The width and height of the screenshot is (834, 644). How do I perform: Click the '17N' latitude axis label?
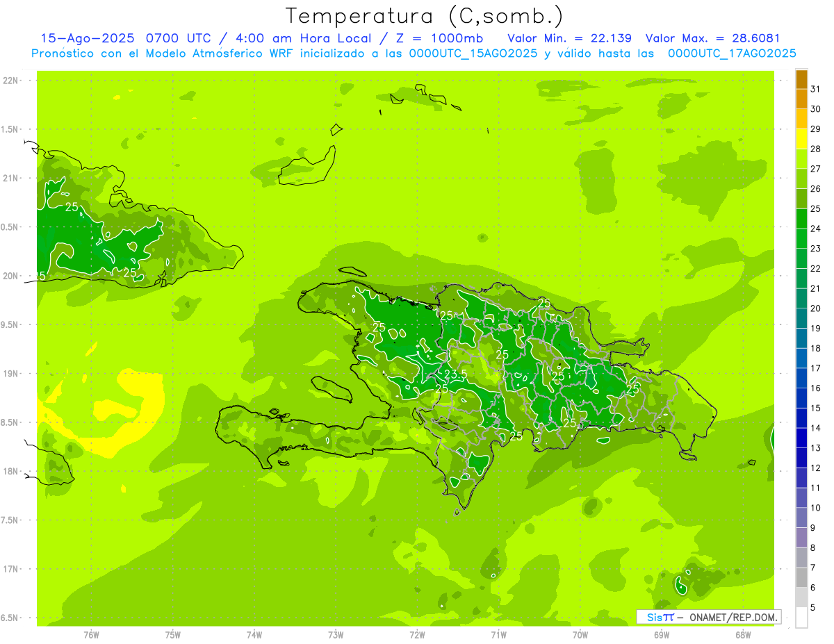10,570
